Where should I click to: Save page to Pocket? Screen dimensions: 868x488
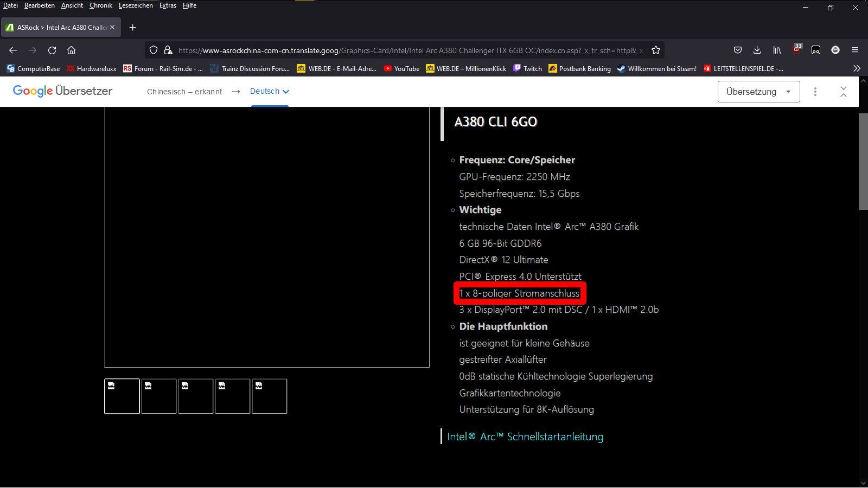tap(738, 50)
